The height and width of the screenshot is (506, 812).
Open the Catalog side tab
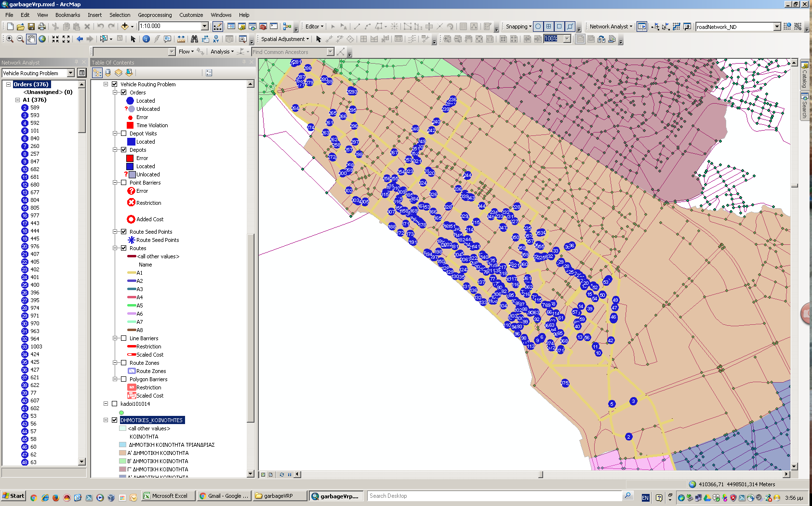tap(804, 75)
